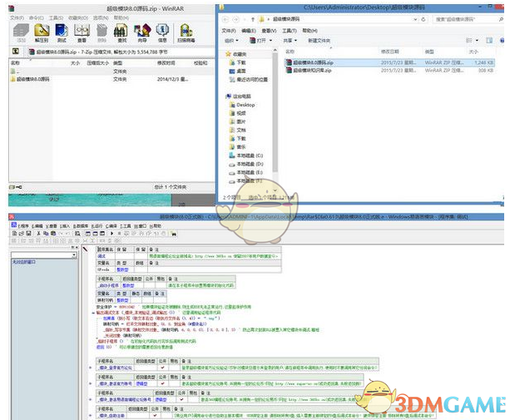This screenshot has width=515, height=420.
Task: Open Explorer 文件(F) menu
Action: (229, 31)
